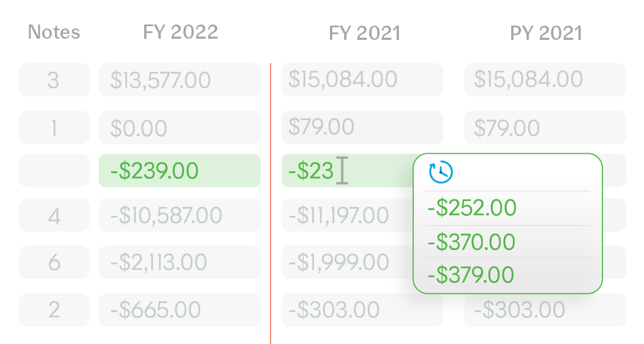Click the FY 2022 column header

tap(180, 32)
